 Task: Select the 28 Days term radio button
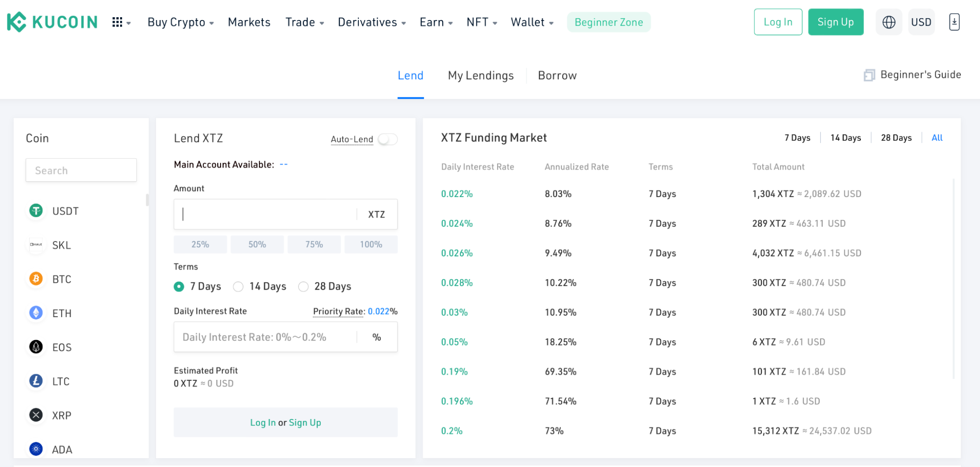(303, 287)
